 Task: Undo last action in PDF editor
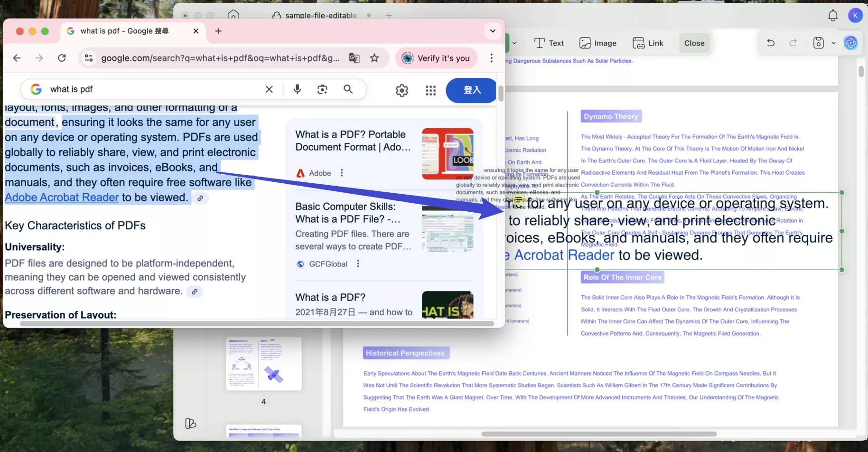coord(771,43)
